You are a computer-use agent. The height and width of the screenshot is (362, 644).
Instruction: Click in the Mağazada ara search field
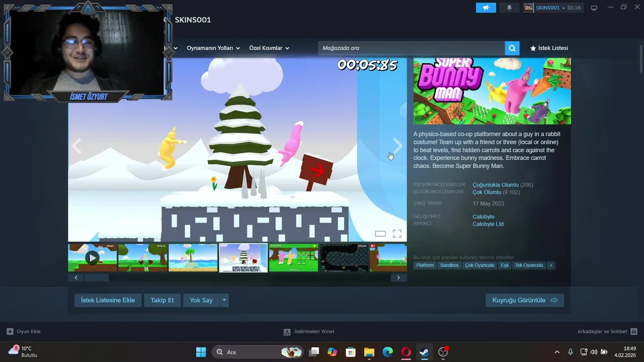(x=412, y=48)
